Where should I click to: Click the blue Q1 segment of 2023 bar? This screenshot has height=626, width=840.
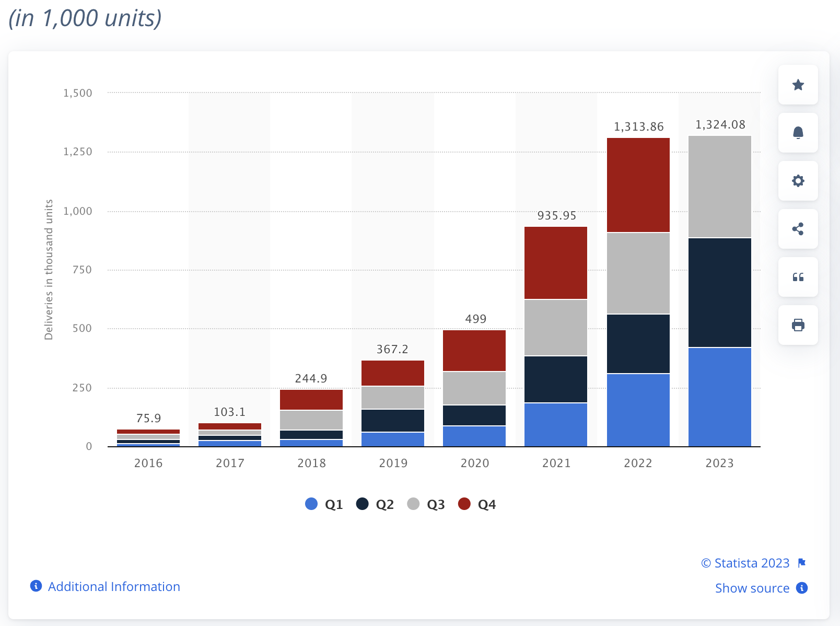pos(719,397)
